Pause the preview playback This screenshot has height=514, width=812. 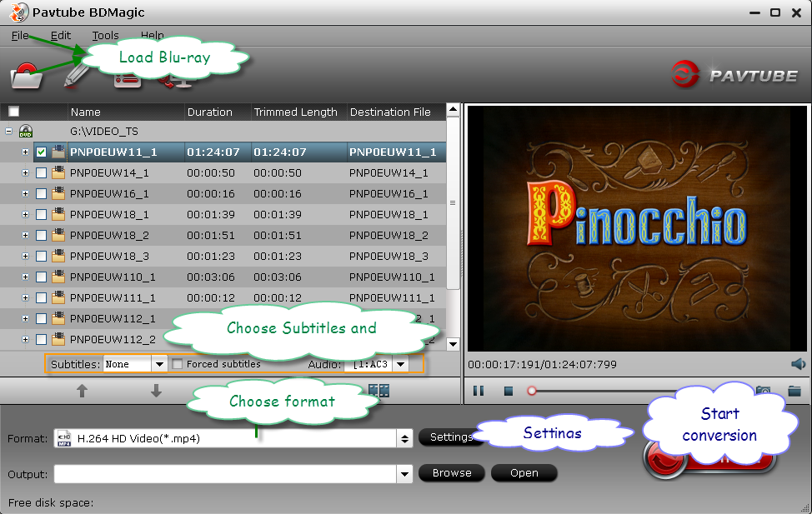click(479, 391)
